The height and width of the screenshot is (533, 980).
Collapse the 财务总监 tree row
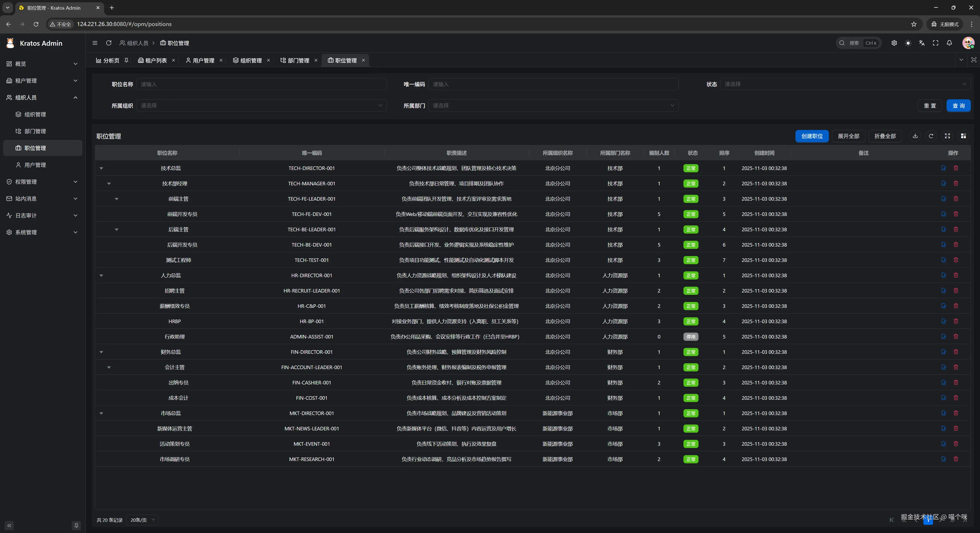click(101, 352)
